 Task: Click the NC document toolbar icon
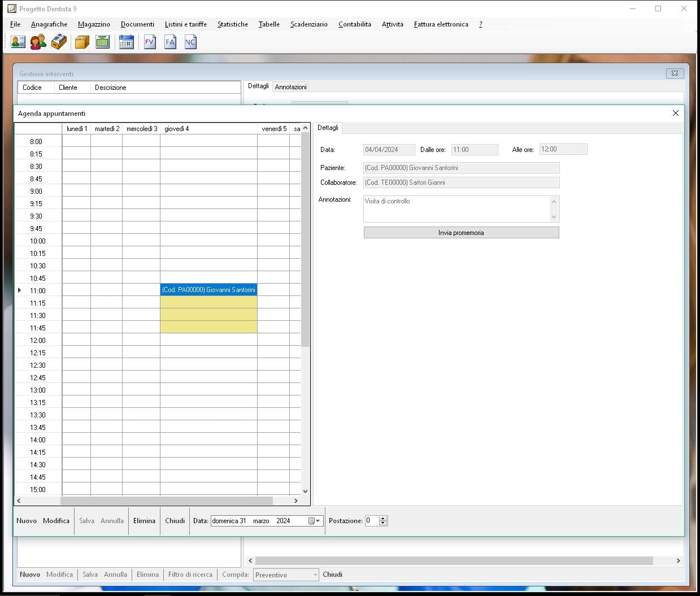point(190,42)
